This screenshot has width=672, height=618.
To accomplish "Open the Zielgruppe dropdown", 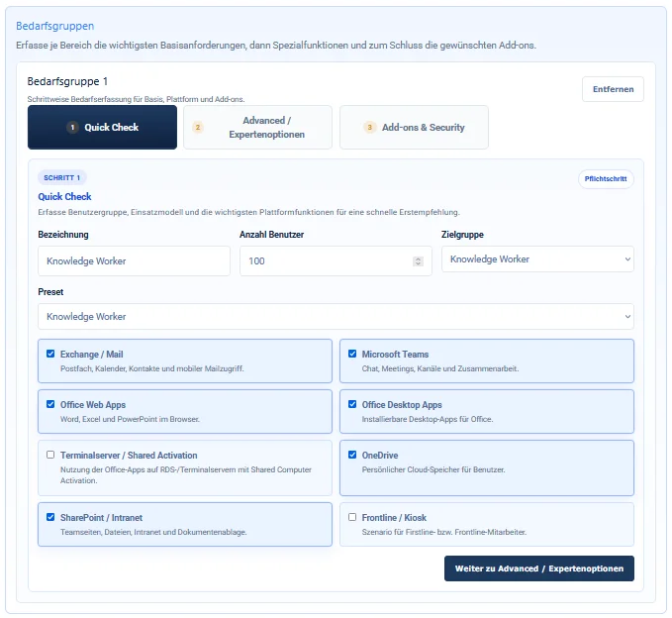I will 536,259.
